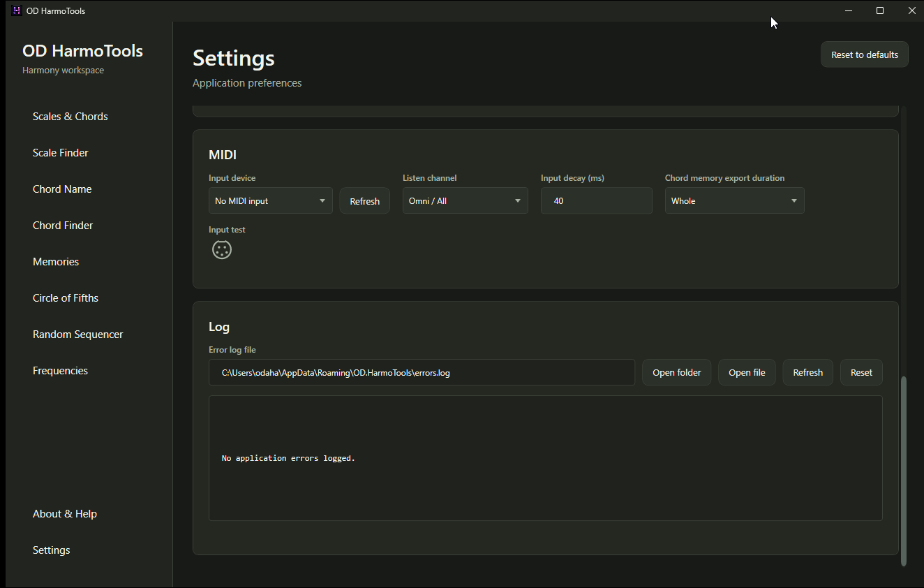Refresh the error log view

click(x=808, y=373)
